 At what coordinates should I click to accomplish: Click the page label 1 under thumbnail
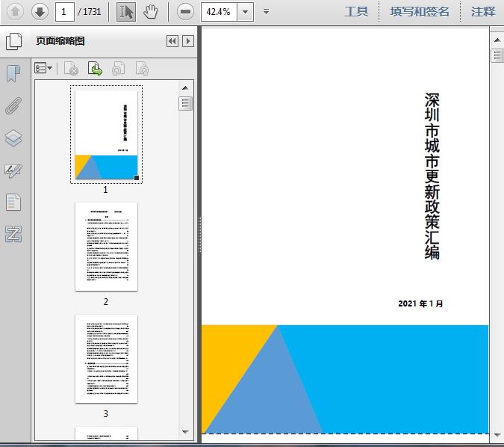[x=105, y=190]
